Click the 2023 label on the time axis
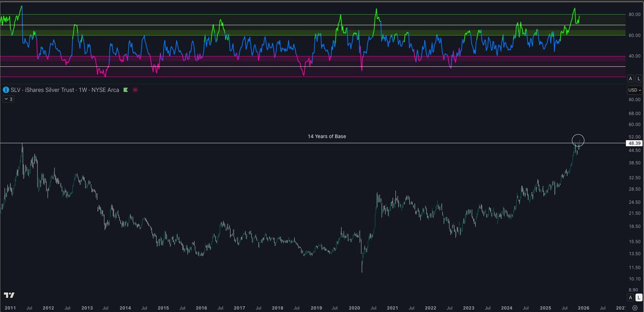This screenshot has width=644, height=312. [469, 307]
